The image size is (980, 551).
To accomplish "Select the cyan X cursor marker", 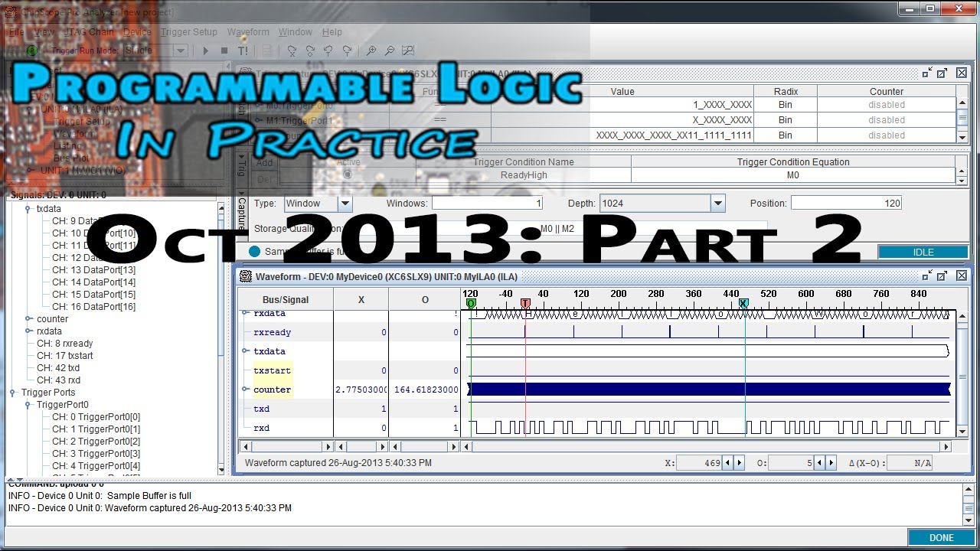I will coord(743,304).
